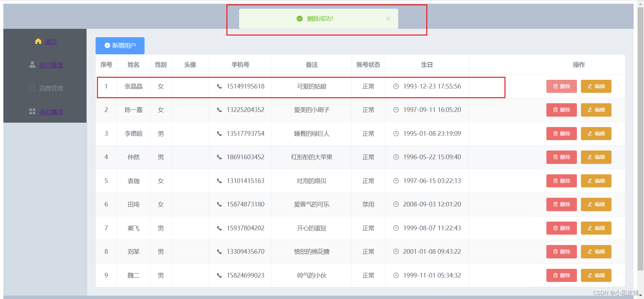
Task: Click clock icon beside 1996-05-22 15:09:40
Action: (396, 157)
